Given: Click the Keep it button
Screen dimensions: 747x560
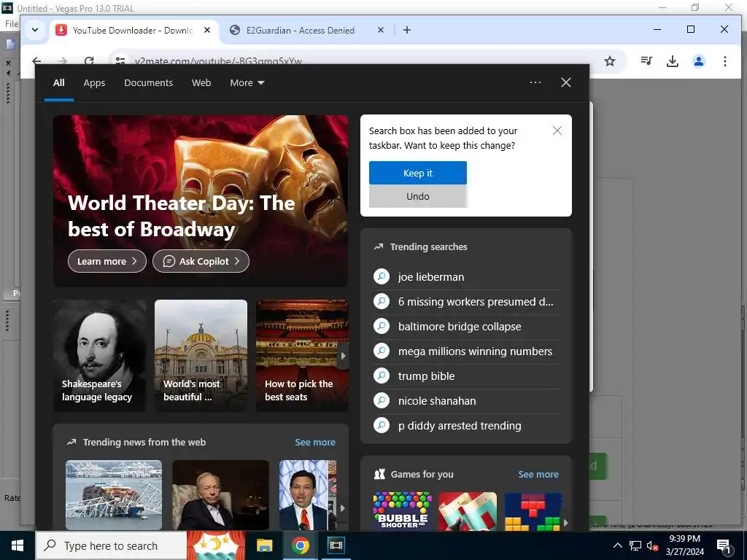Looking at the screenshot, I should point(418,173).
